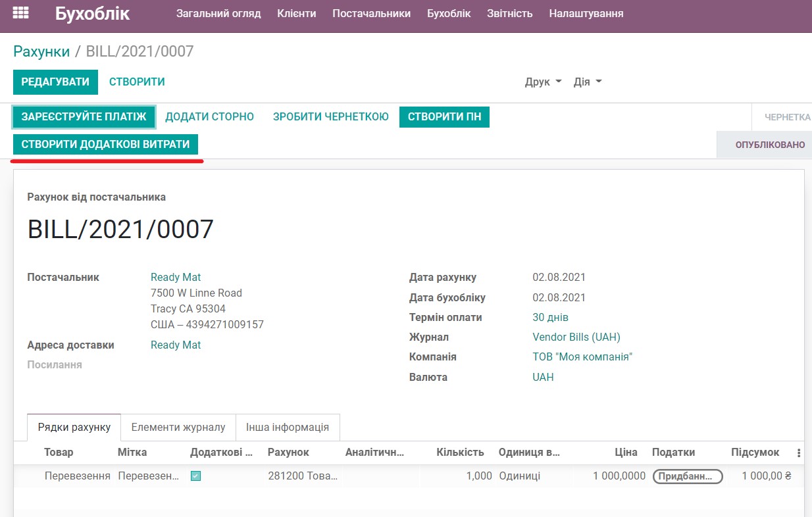Open the Vendor Bills (UAH) journal link
The width and height of the screenshot is (812, 517).
coord(576,337)
